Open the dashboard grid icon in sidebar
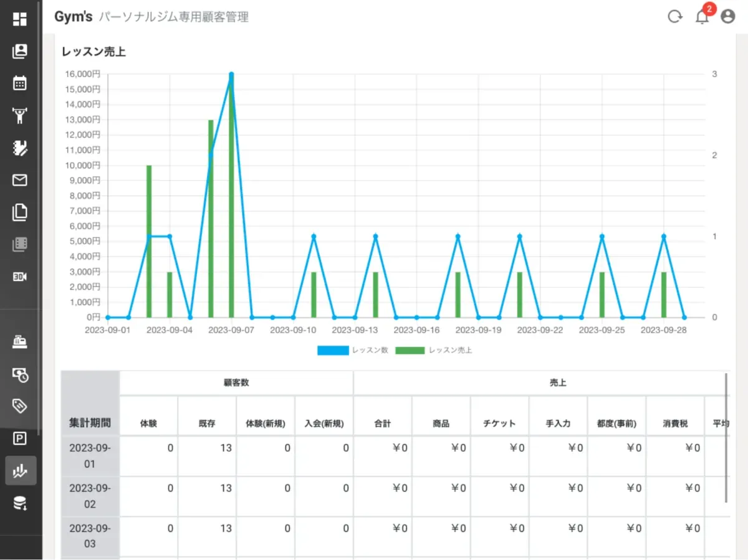The image size is (748, 560). pos(20,19)
